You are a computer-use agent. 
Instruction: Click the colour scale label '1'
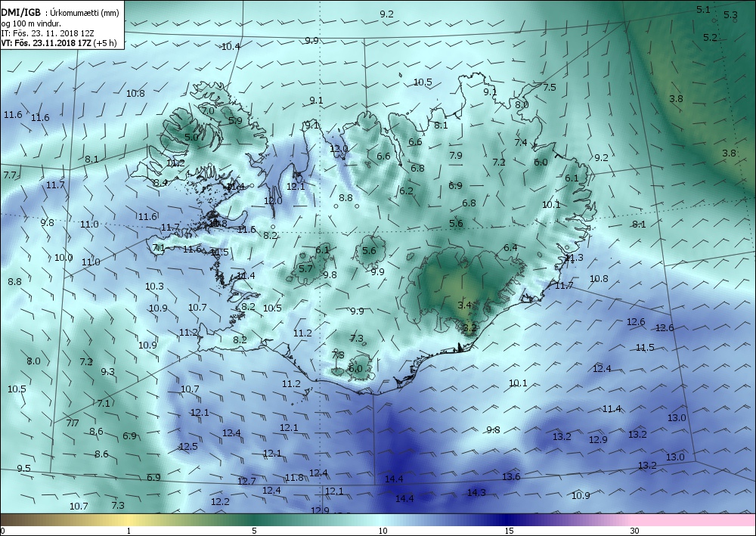click(129, 531)
